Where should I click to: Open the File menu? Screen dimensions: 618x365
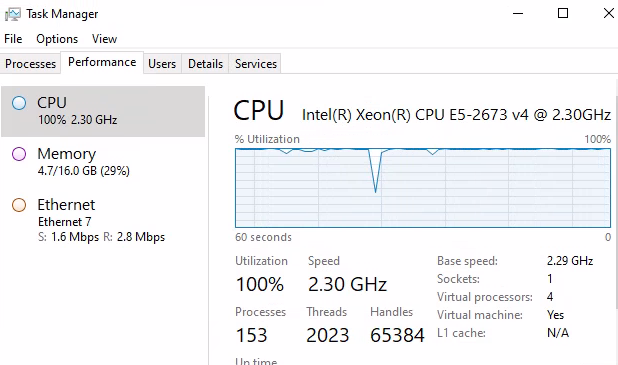(x=13, y=39)
